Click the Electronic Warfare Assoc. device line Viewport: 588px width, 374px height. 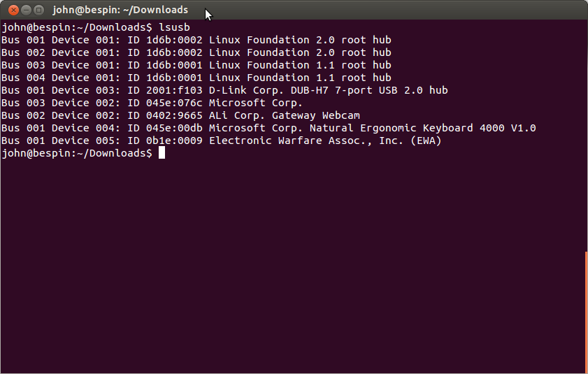click(x=325, y=141)
